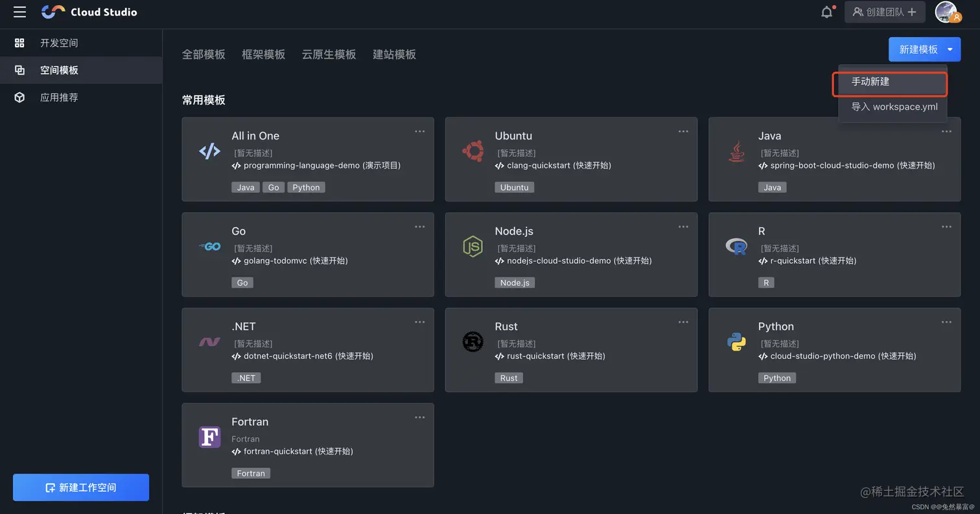Click the Java coffee cup icon
980x514 pixels.
736,151
